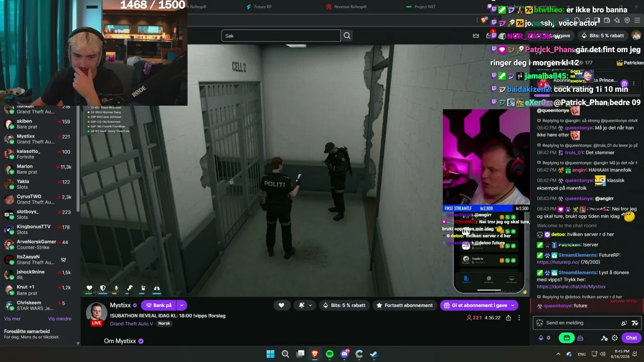Open volume control in system tray
644x362 pixels.
tap(603, 354)
